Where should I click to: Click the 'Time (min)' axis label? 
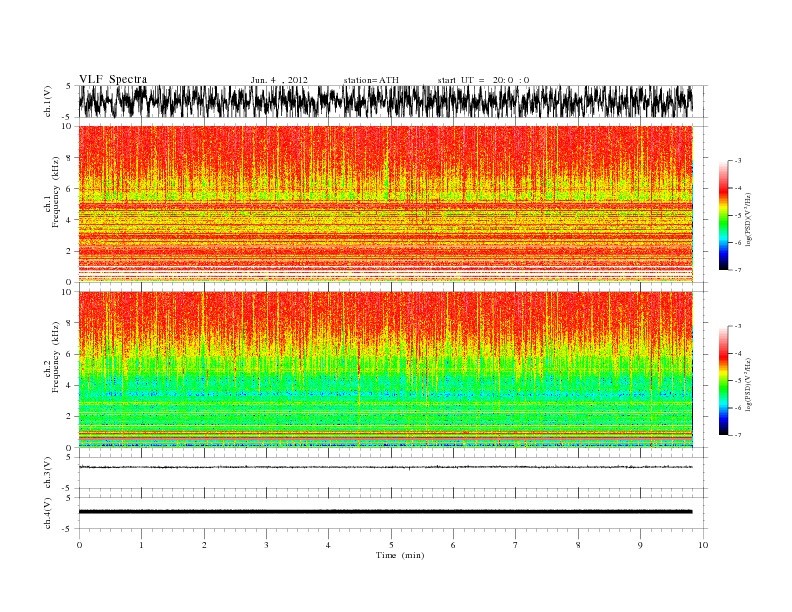click(400, 555)
